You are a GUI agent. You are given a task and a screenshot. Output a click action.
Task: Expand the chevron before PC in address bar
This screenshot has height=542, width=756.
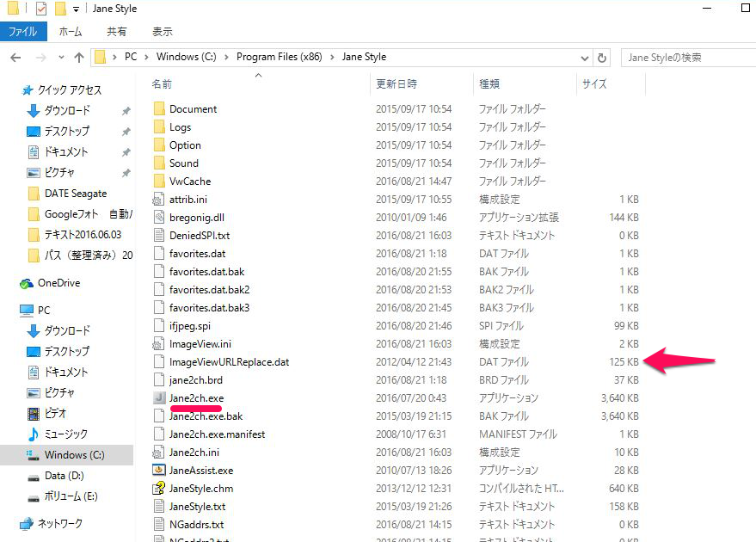[x=114, y=58]
